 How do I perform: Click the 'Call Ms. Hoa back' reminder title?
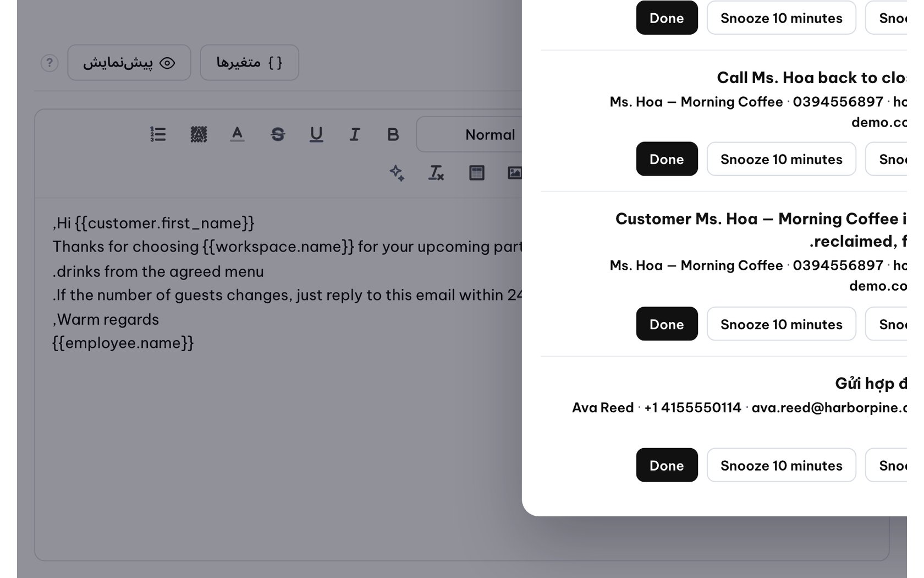(812, 78)
